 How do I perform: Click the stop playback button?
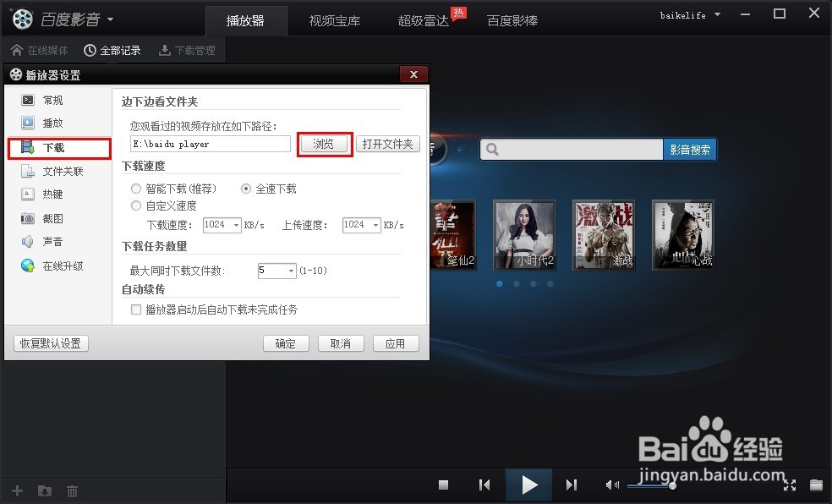tap(444, 485)
